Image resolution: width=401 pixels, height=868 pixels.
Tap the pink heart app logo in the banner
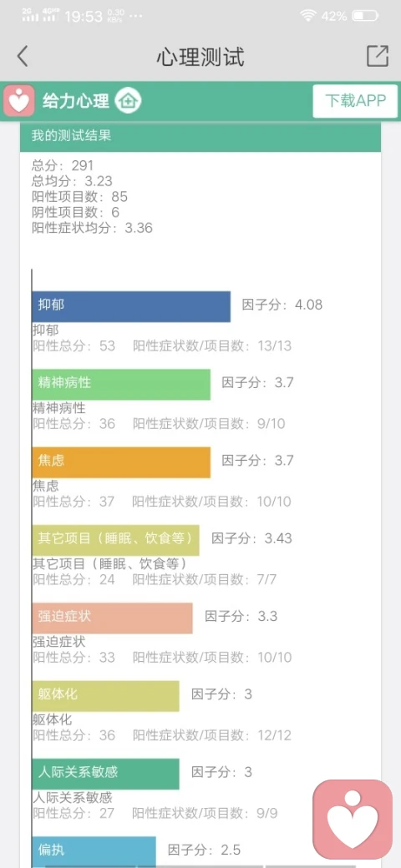[19, 101]
